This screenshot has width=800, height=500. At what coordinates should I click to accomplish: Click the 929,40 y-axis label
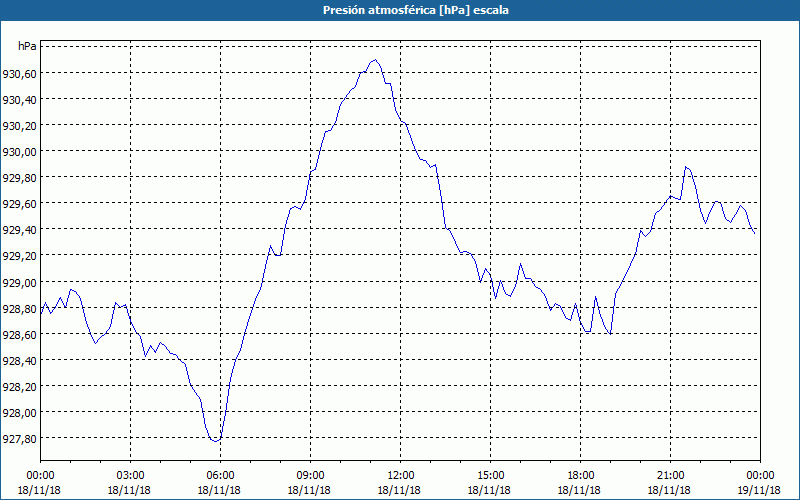tap(19, 230)
